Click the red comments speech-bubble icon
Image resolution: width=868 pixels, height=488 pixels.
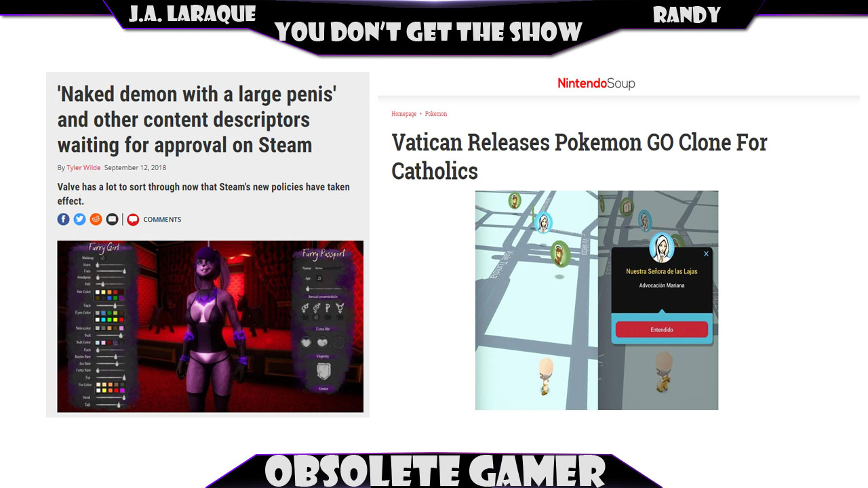[133, 219]
